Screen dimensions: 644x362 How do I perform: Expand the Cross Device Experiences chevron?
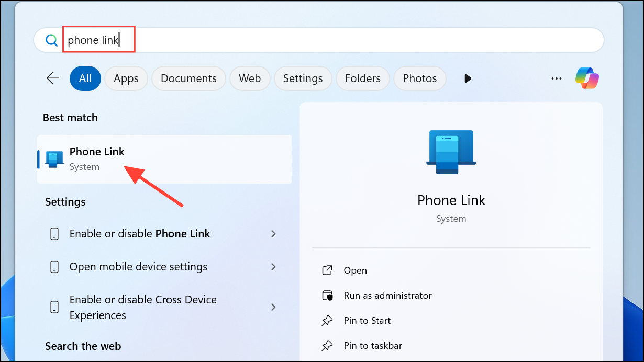click(273, 307)
